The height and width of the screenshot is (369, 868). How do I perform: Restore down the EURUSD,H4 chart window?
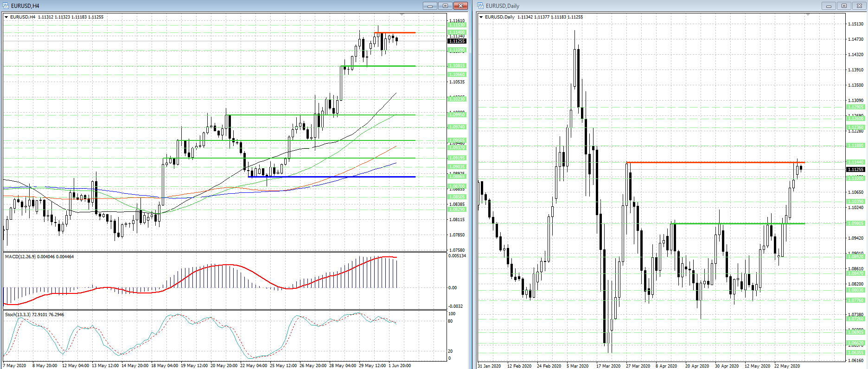(x=445, y=6)
